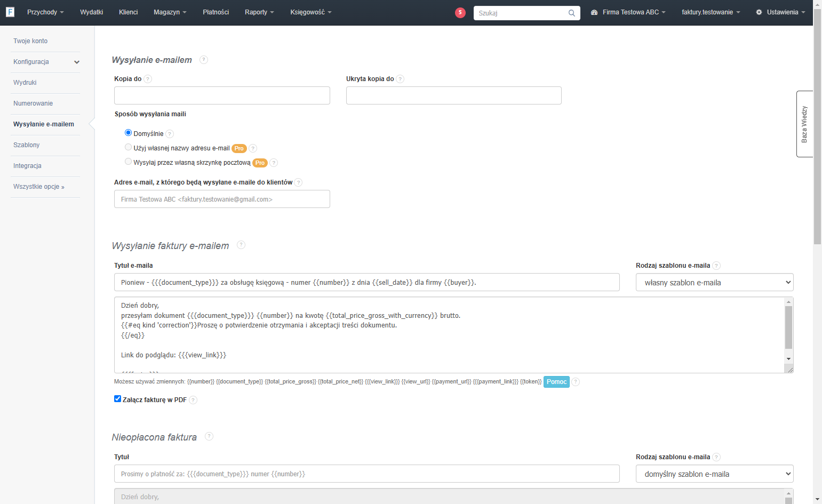The height and width of the screenshot is (504, 822).
Task: Open the Ustawienia settings dropdown
Action: click(x=780, y=12)
